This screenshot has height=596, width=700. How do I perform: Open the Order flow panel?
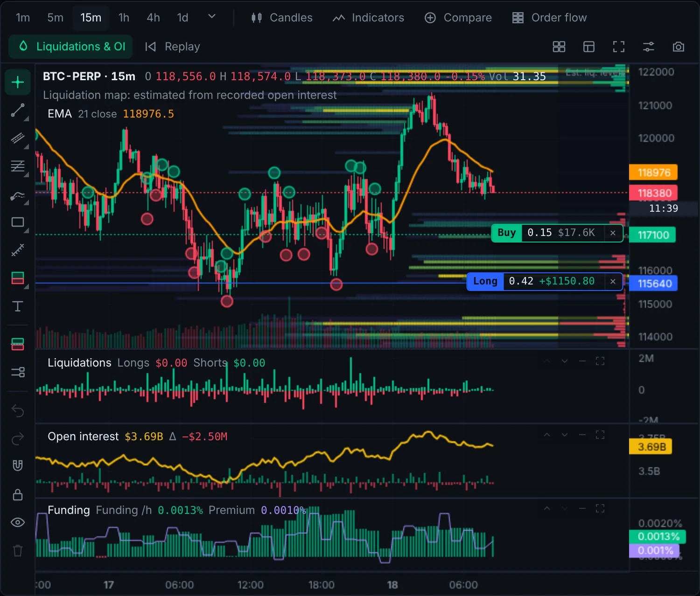pos(549,18)
